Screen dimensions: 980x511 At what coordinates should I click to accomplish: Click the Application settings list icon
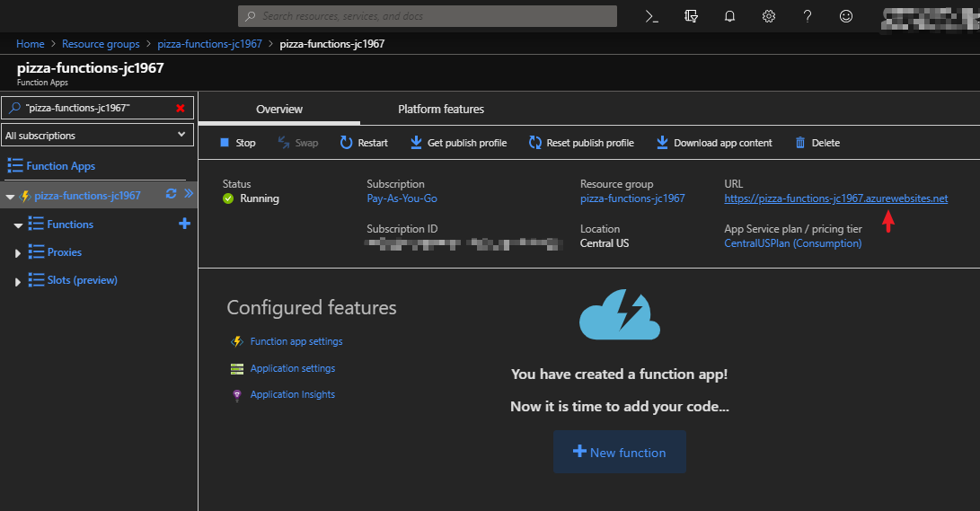[x=237, y=368]
